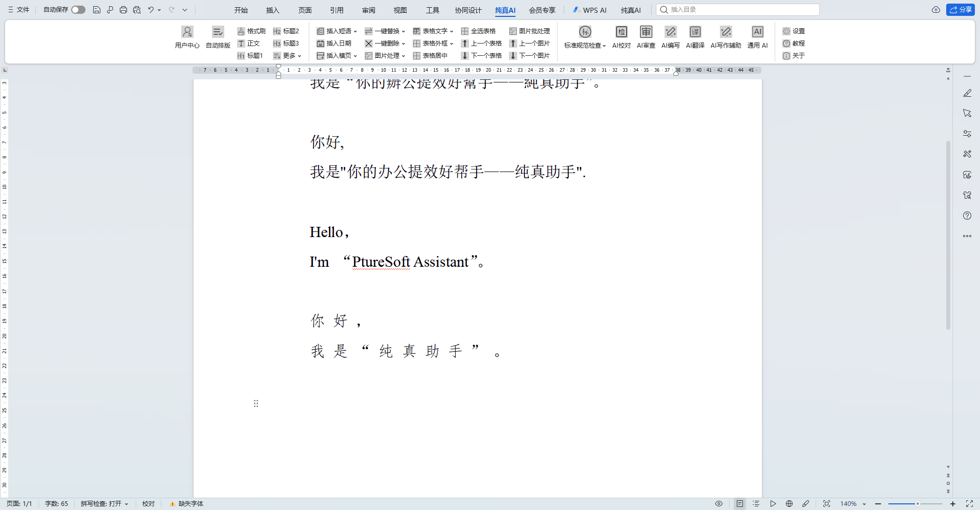
Task: Open the AI编写 writing tool
Action: (671, 37)
